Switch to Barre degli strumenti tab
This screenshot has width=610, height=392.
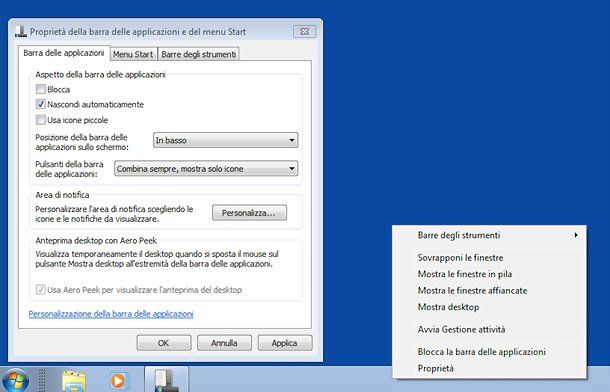coord(198,54)
